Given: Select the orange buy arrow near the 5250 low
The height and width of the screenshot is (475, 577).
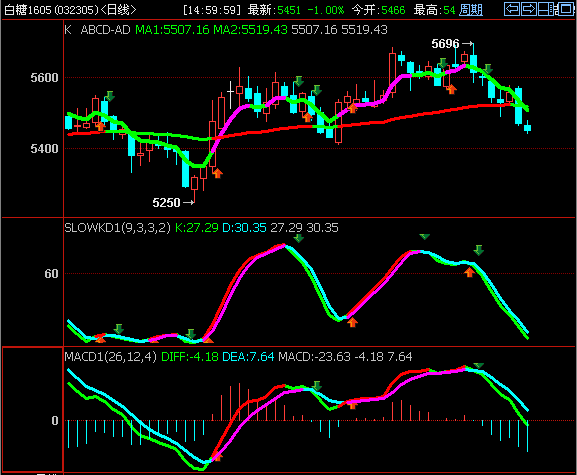Looking at the screenshot, I should [217, 173].
